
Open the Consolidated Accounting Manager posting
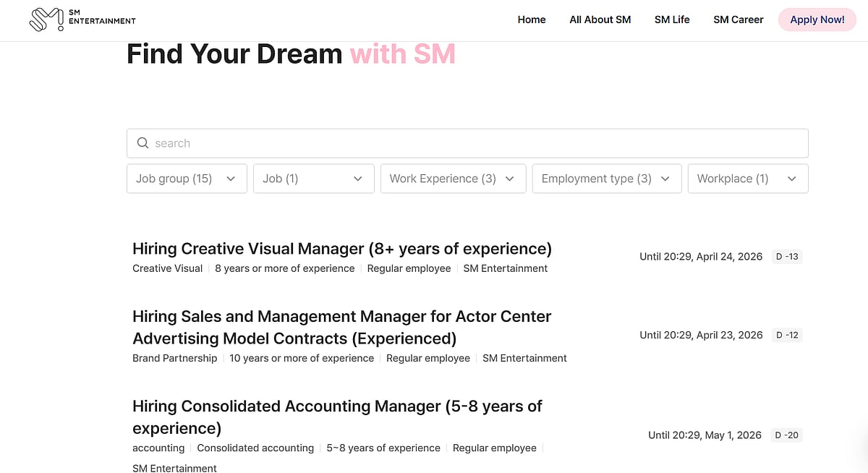tap(337, 417)
